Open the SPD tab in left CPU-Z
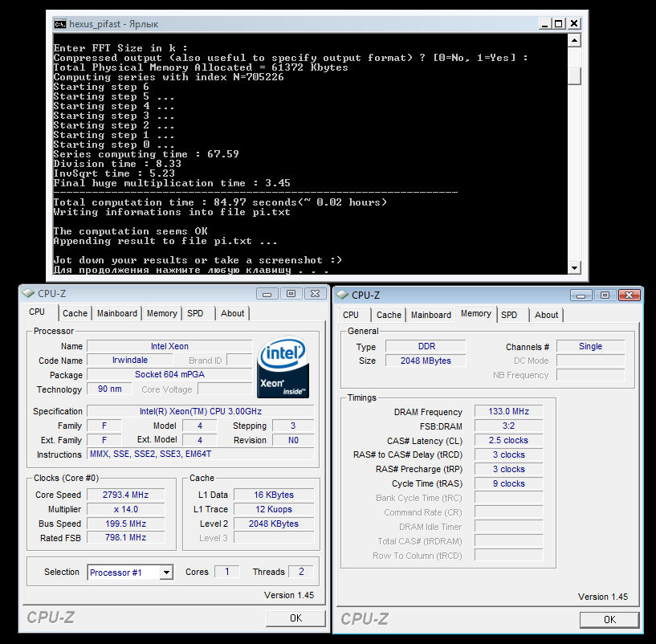Screen dimensions: 656x644 pyautogui.click(x=195, y=313)
